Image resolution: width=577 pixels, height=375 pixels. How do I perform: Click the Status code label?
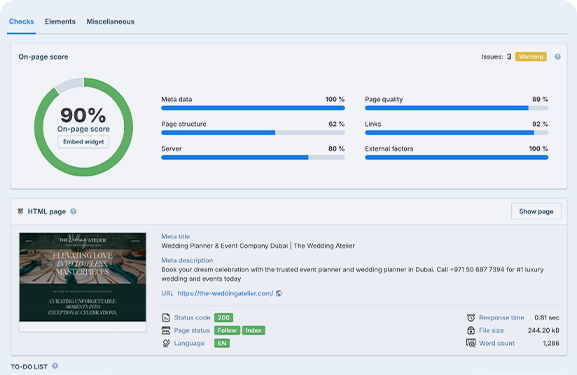(x=192, y=318)
